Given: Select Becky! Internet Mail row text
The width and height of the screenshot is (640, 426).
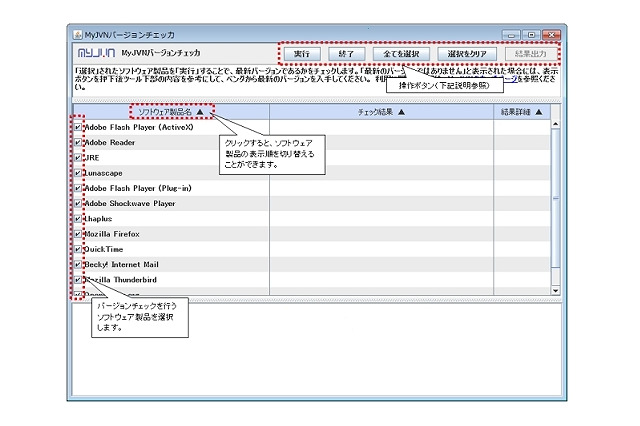Looking at the screenshot, I should tap(121, 264).
